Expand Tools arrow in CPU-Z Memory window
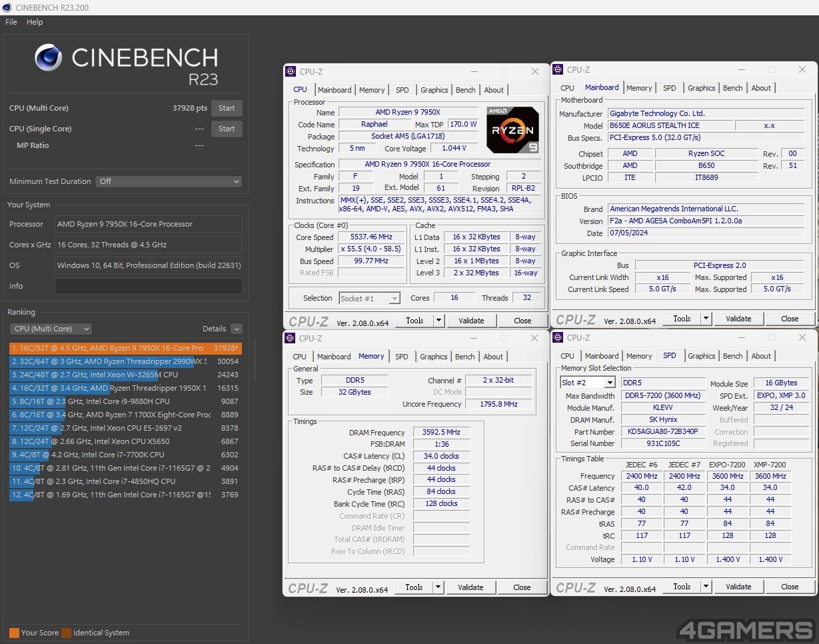 (x=438, y=587)
